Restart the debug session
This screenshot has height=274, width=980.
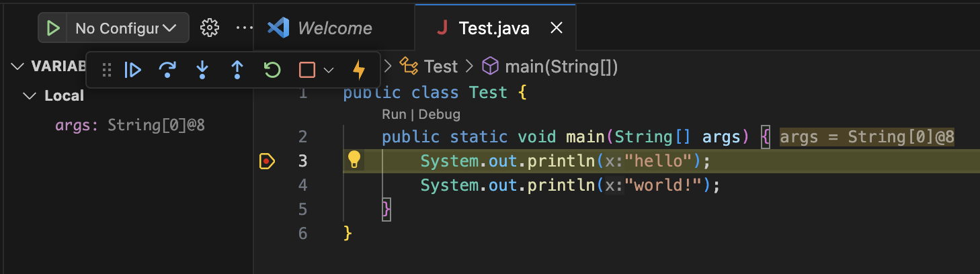point(272,70)
